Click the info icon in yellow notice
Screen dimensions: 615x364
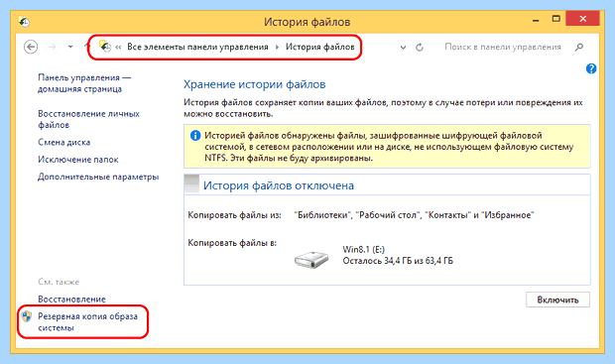click(x=195, y=136)
